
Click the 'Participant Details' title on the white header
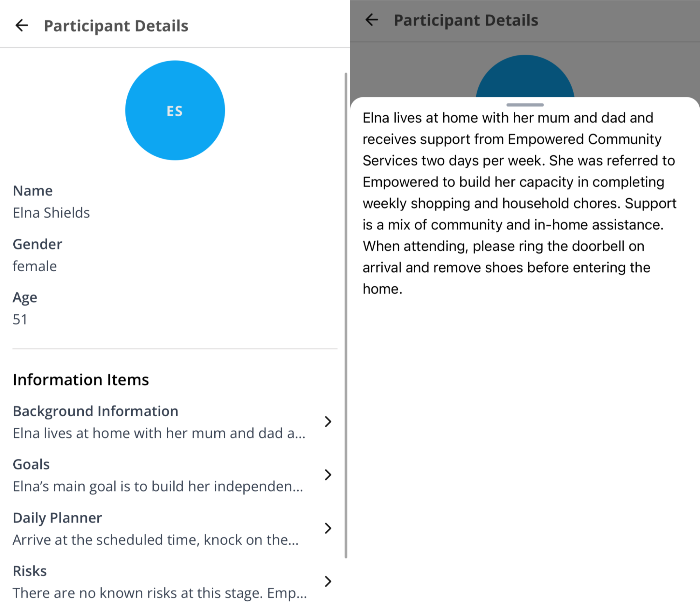tap(116, 26)
